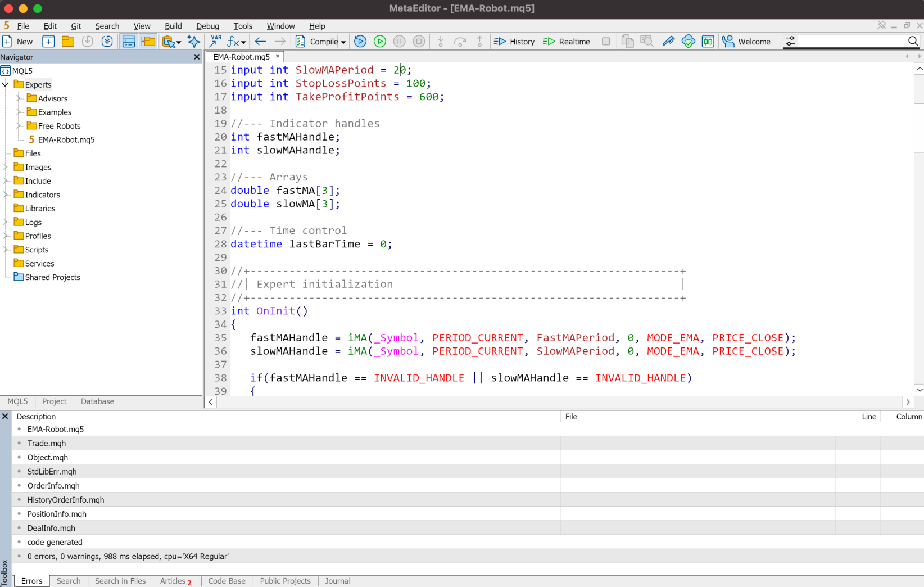Image resolution: width=924 pixels, height=587 pixels.
Task: Close the Navigator panel
Action: [197, 57]
